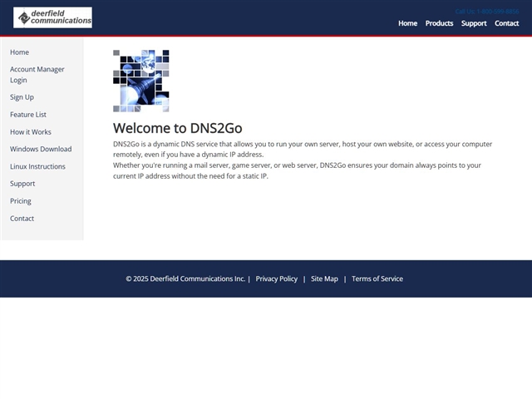The image size is (532, 399).
Task: Click the 2025 Deerfield Communications Inc. copyright text
Action: tap(185, 279)
